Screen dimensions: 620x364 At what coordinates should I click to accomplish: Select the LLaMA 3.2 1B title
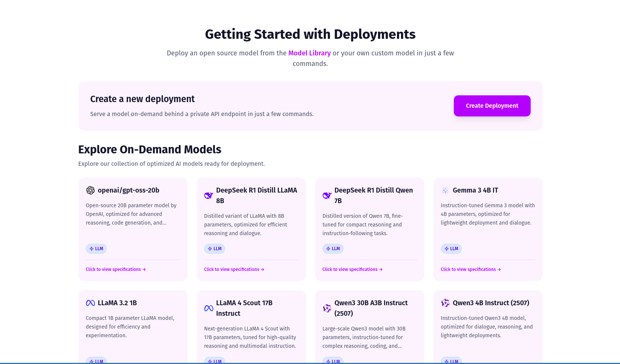tap(117, 303)
